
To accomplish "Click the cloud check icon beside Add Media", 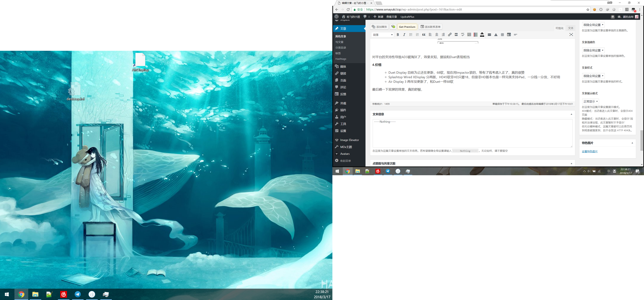I will (393, 27).
